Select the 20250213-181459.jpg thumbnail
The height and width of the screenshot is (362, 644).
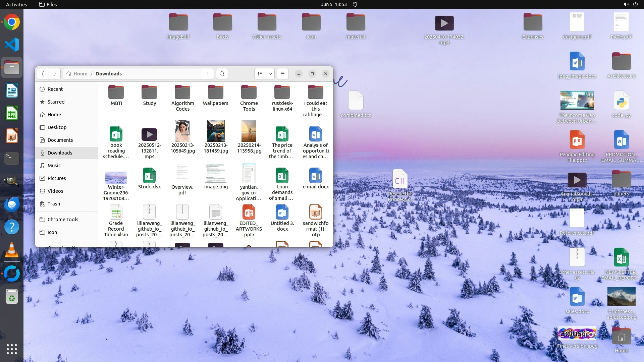coord(216,131)
